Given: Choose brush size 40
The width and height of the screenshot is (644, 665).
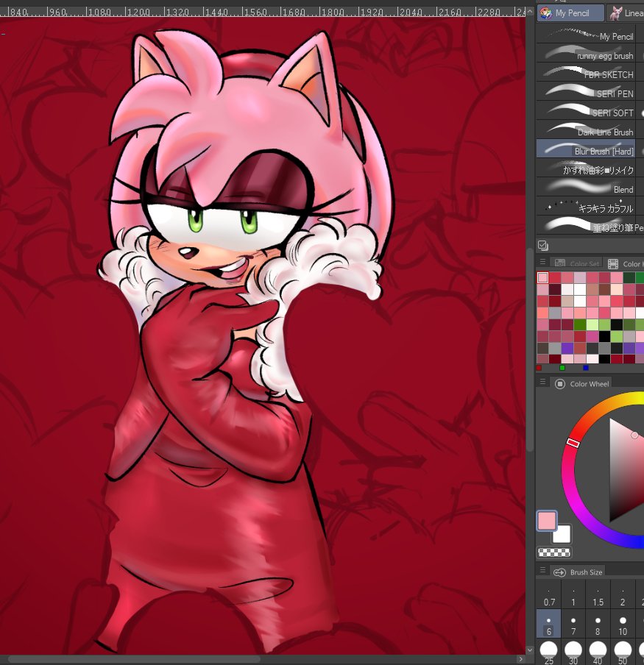Looking at the screenshot, I should [598, 652].
